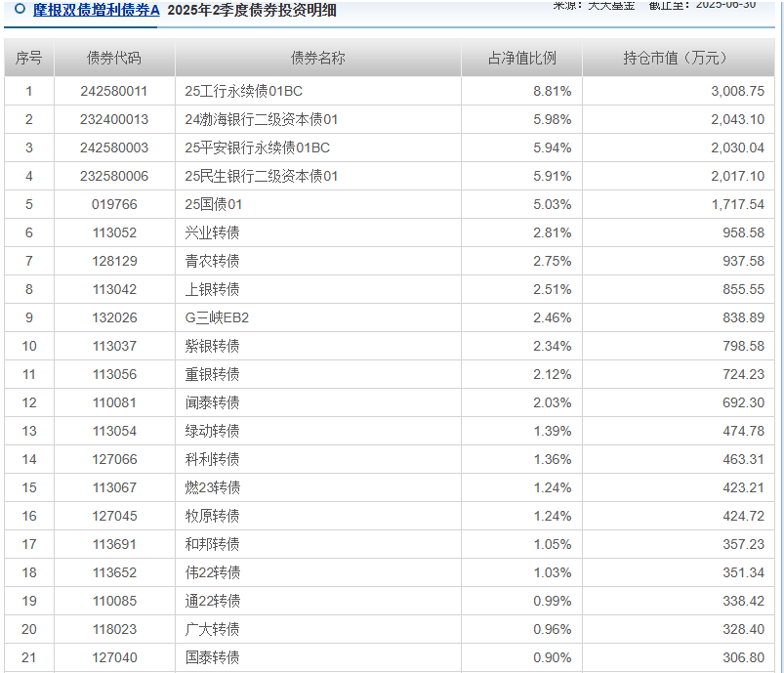Screen dimensions: 784x673
Task: Select bond name 兴业转债
Action: pyautogui.click(x=212, y=232)
